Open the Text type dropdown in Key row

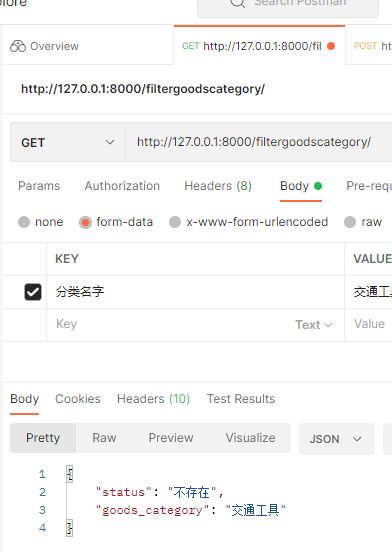pos(314,325)
